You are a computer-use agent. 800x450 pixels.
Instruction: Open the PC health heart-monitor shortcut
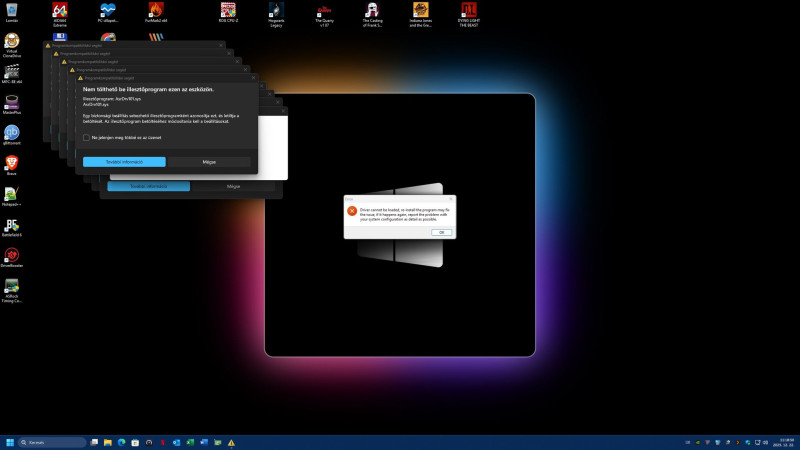[108, 13]
